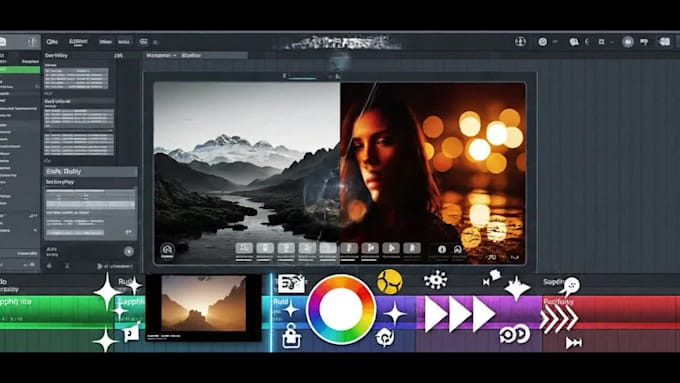The height and width of the screenshot is (383, 680).
Task: Click the triple chevrons on red clip
Action: 559,318
